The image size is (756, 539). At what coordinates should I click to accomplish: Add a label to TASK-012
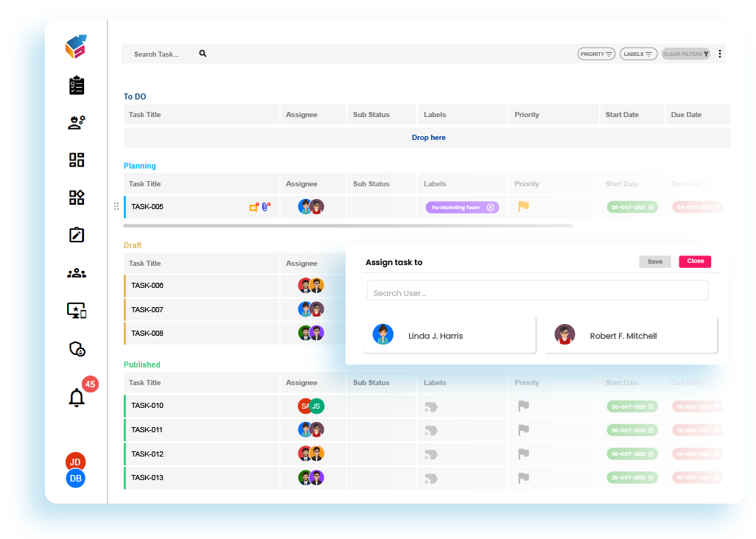coord(430,455)
